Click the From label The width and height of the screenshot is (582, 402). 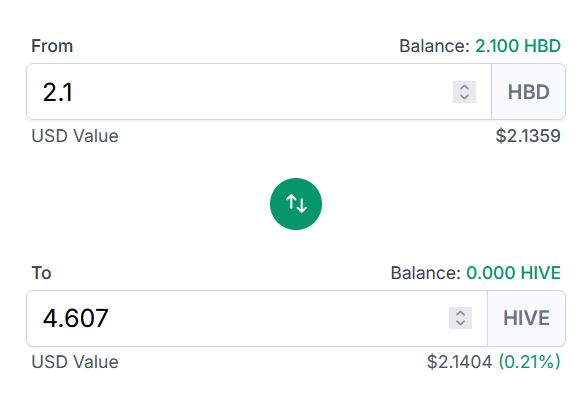(52, 46)
